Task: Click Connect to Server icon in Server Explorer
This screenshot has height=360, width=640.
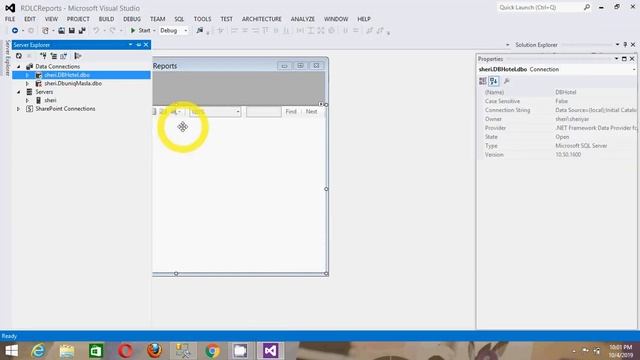Action: (53, 56)
